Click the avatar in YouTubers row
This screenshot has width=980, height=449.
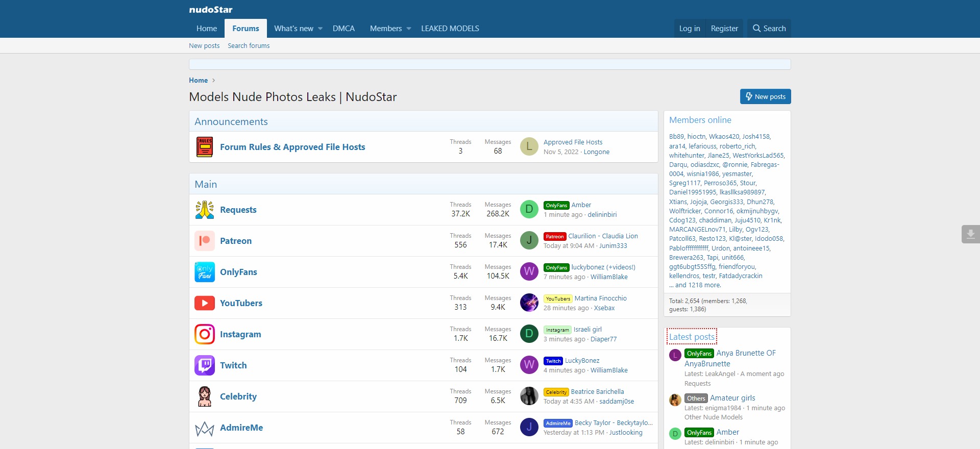529,303
